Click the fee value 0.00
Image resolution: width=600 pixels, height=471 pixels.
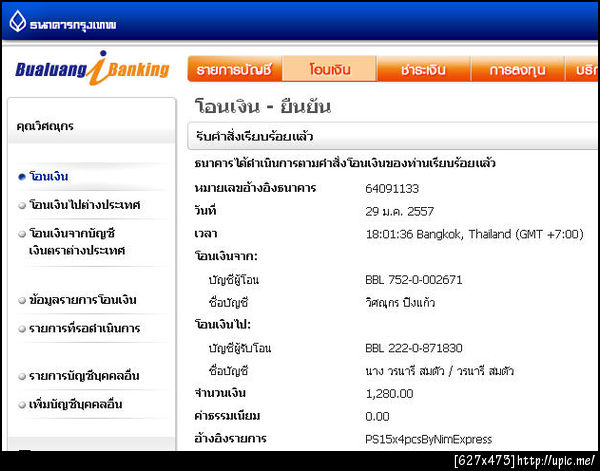point(377,416)
